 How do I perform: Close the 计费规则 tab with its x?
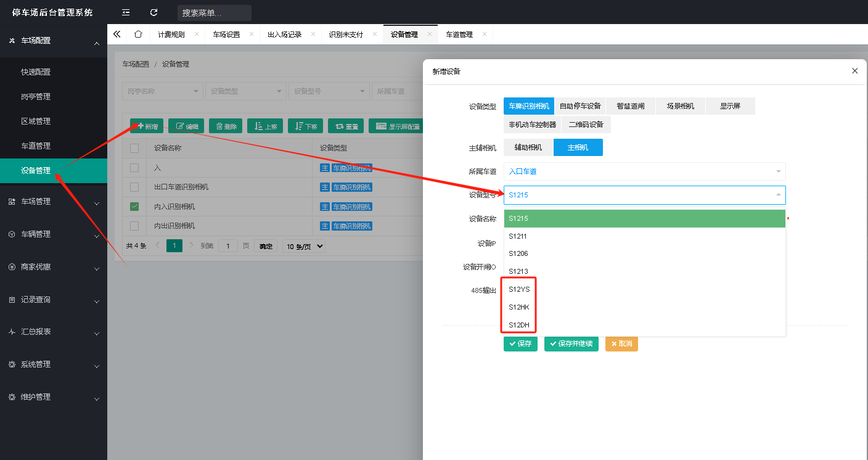(197, 35)
